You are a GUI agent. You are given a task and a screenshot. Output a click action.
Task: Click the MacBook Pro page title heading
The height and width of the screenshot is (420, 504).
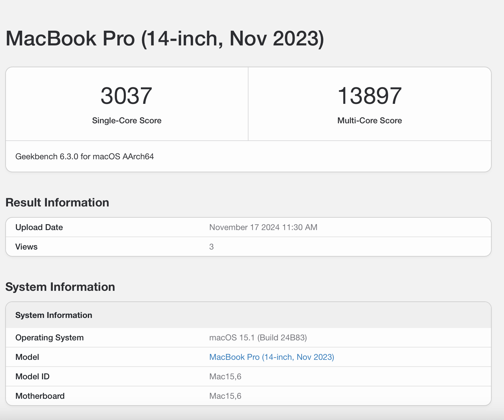tap(165, 38)
